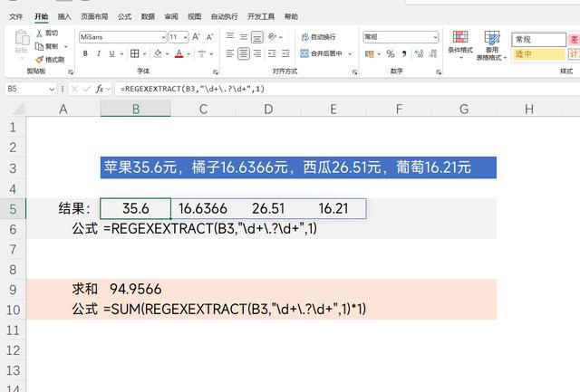This screenshot has width=580, height=392.
Task: Click the text orientation angled icon
Action: tap(273, 36)
